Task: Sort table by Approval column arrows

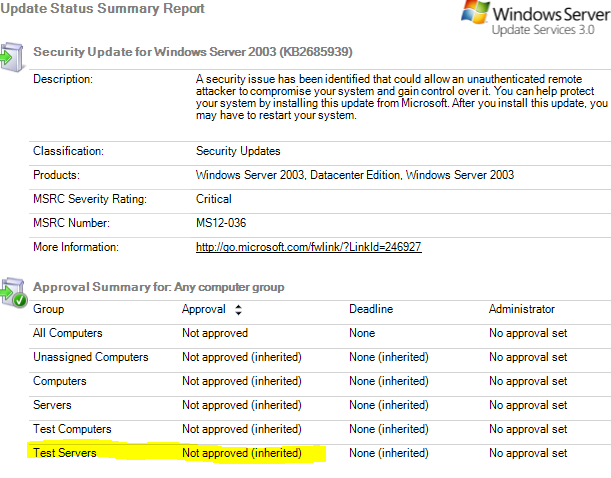Action: [238, 310]
